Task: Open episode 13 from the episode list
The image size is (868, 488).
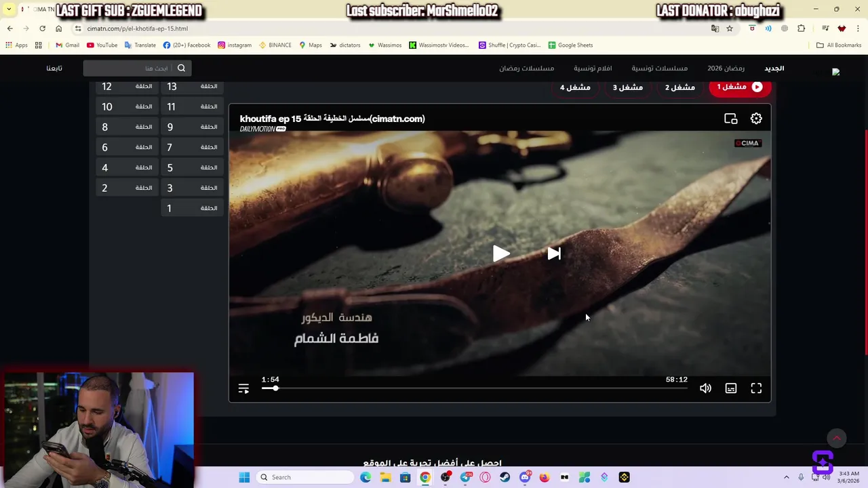Action: tap(192, 86)
